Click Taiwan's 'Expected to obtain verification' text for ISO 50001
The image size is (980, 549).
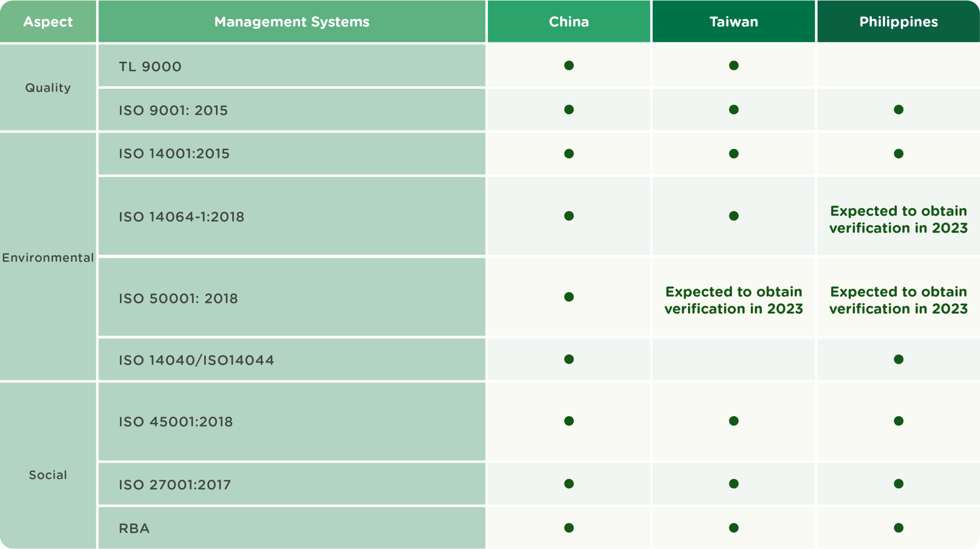733,300
